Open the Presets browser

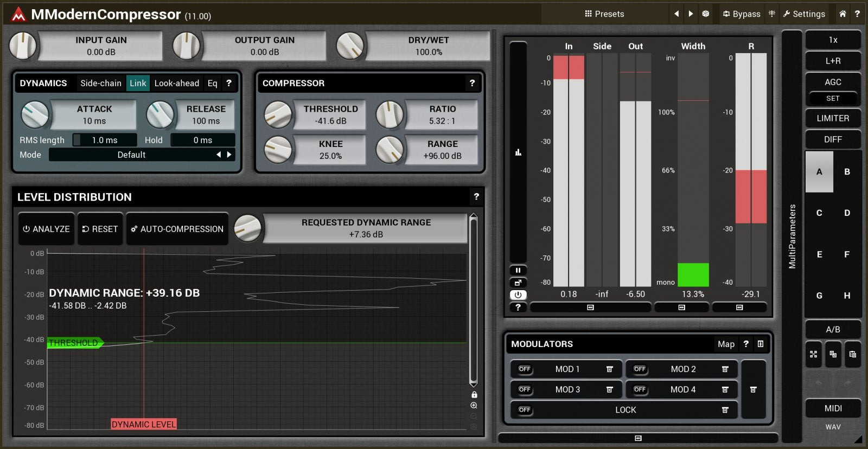tap(604, 14)
